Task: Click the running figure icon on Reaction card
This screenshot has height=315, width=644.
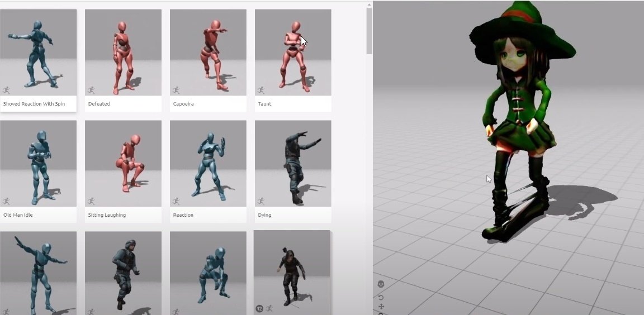Action: [176, 201]
